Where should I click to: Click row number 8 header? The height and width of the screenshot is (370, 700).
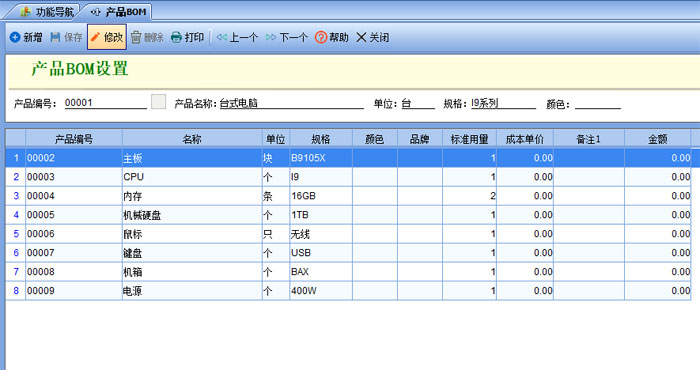pos(16,291)
